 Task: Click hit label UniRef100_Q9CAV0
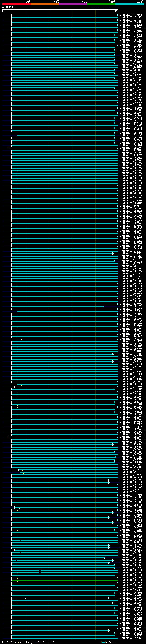tap(131, 88)
